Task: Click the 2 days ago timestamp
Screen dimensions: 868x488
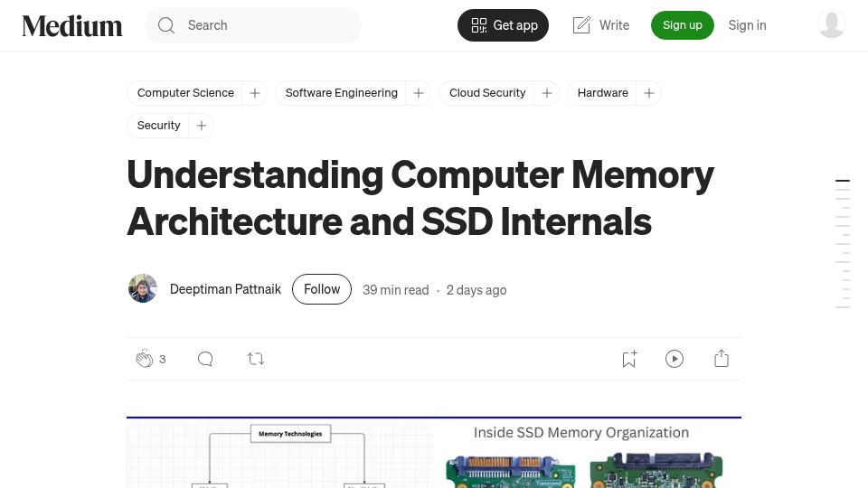Action: pyautogui.click(x=476, y=290)
